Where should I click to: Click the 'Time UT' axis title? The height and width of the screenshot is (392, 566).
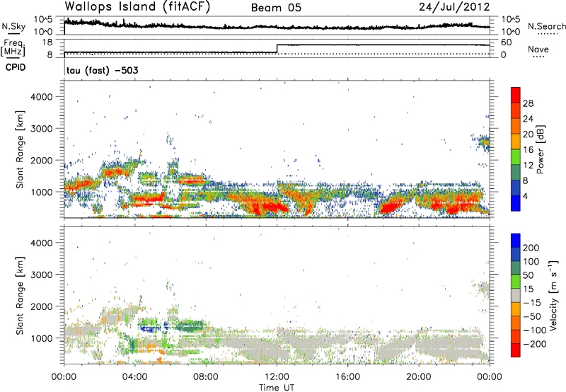pos(277,388)
